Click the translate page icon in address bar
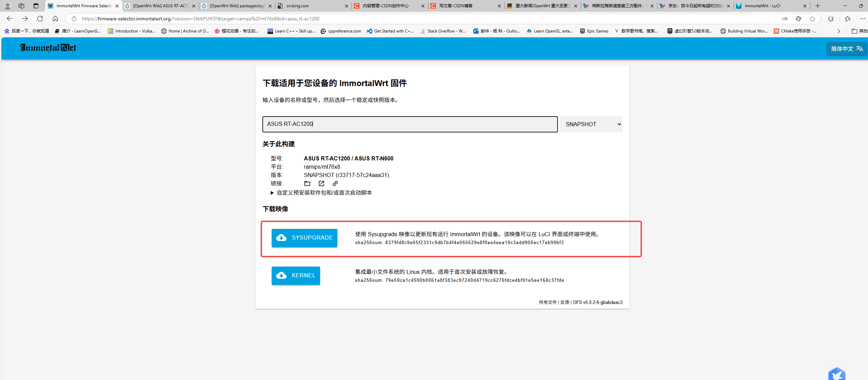Screen dimensions: 868x380 [785, 19]
